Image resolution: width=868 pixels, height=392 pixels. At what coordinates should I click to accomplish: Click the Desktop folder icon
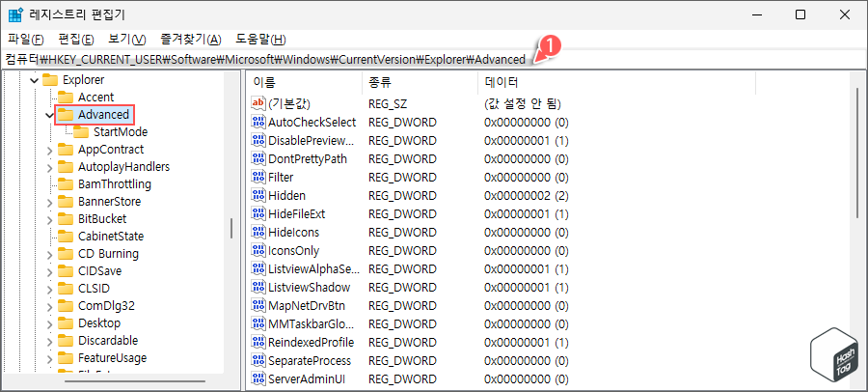[66, 322]
